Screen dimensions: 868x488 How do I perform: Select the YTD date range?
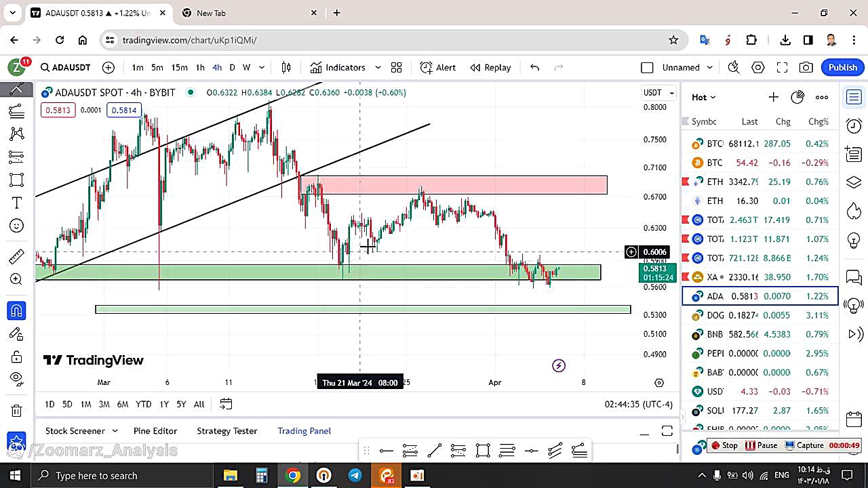[x=143, y=404]
